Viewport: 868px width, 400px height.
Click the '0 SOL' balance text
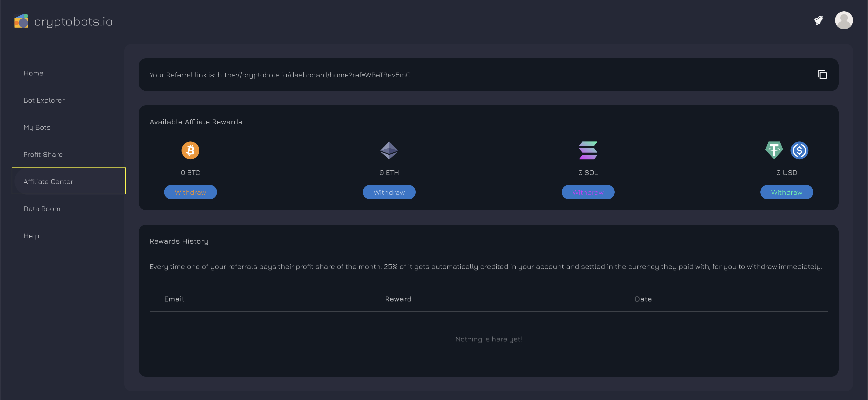coord(588,172)
